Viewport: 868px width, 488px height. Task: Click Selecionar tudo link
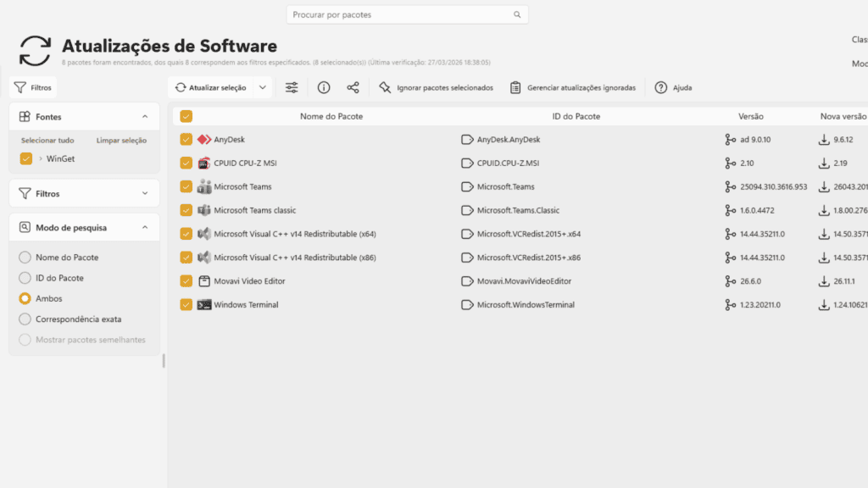(47, 141)
